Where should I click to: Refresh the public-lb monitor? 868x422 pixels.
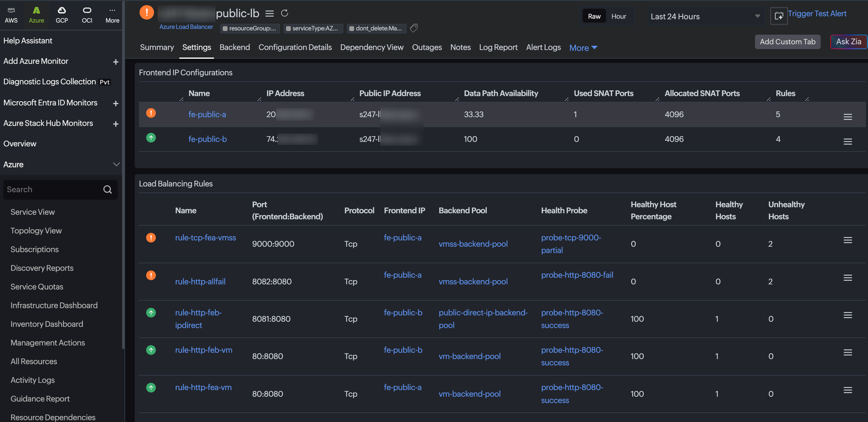[x=285, y=13]
